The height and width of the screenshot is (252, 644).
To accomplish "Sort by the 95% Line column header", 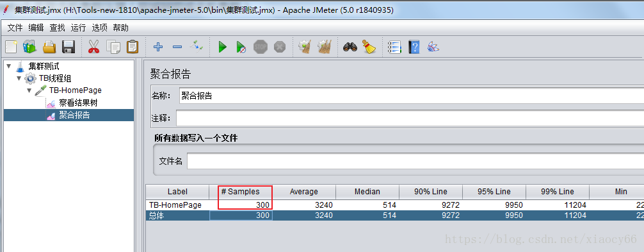I will 494,192.
